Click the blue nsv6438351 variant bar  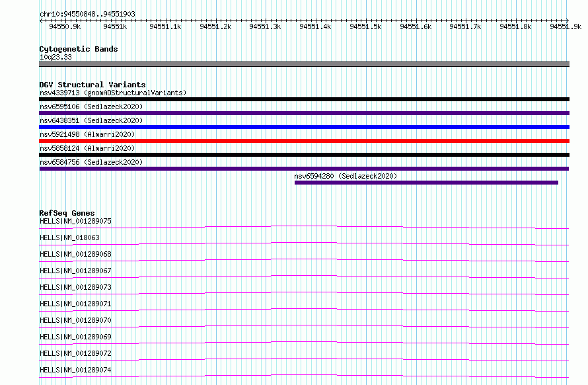304,127
